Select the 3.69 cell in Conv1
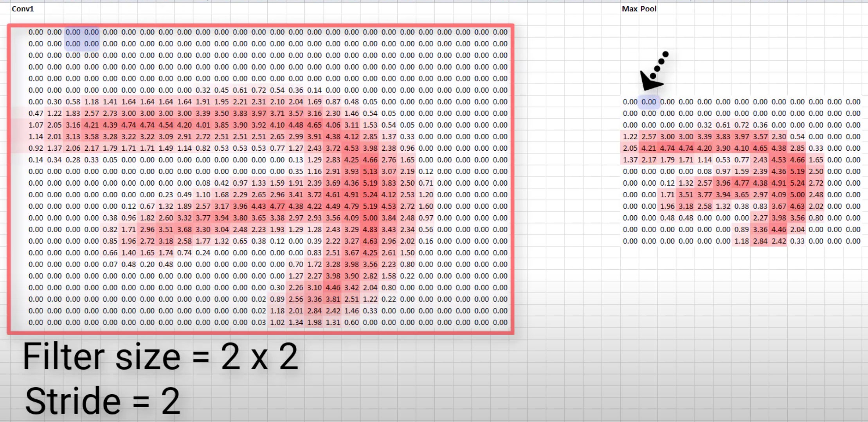The image size is (868, 422). point(333,183)
